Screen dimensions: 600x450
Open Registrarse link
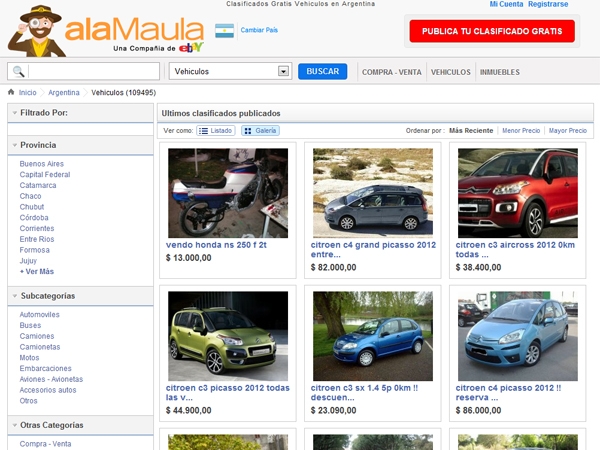(548, 4)
